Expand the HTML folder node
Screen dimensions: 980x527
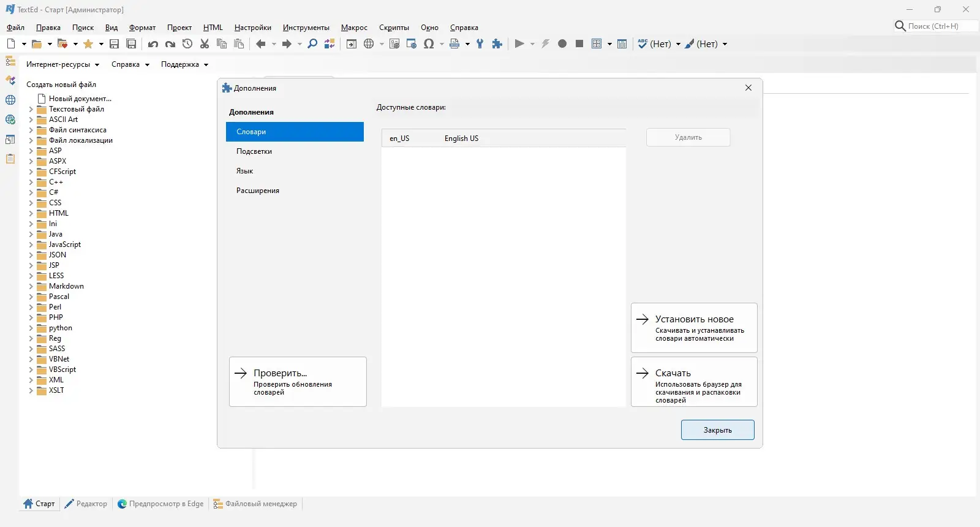pyautogui.click(x=31, y=213)
